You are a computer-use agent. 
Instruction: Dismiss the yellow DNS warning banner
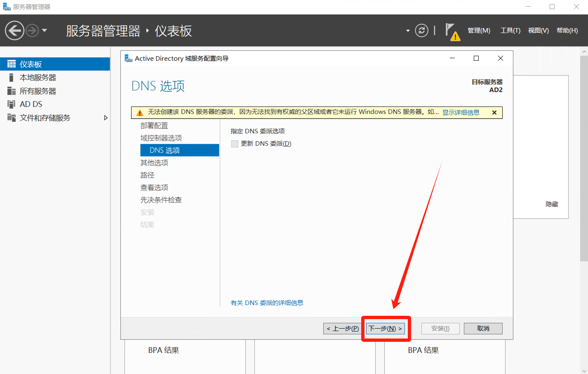[x=494, y=112]
